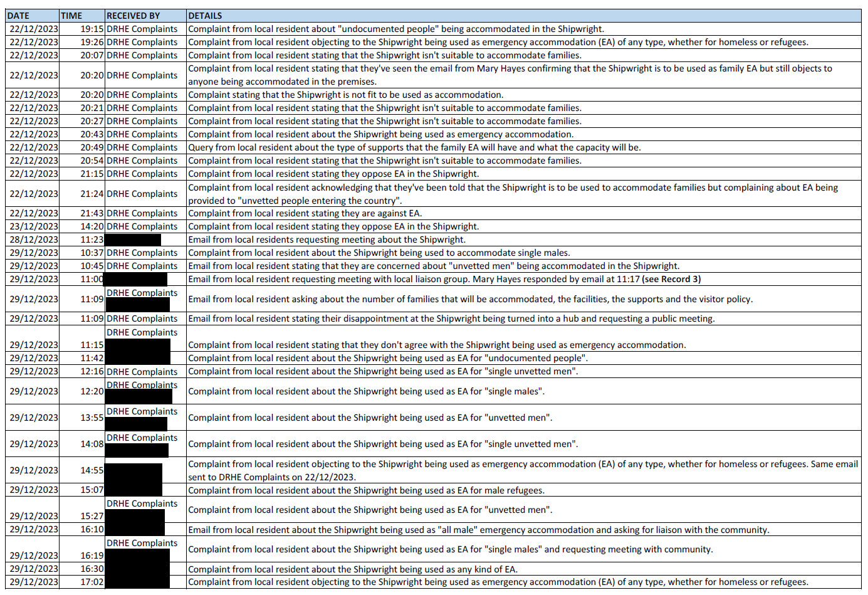Select the DETAILS column header
Image resolution: width=868 pixels, height=595 pixels.
click(x=524, y=16)
